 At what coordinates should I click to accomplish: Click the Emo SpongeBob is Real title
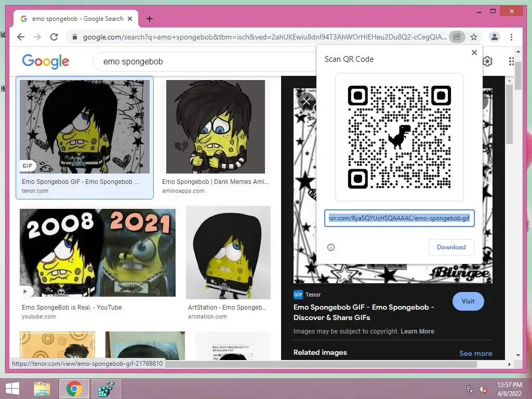tap(72, 308)
